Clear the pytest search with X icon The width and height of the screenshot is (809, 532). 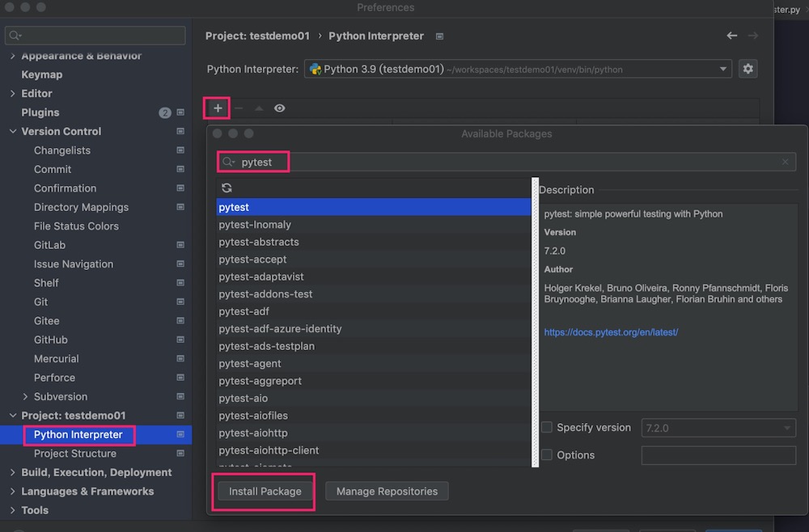(x=785, y=162)
